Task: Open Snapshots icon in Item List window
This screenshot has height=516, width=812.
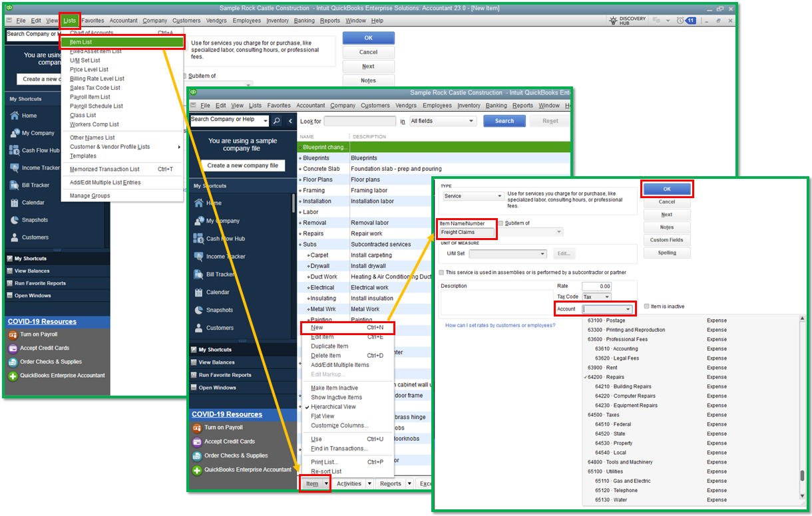Action: click(x=198, y=310)
